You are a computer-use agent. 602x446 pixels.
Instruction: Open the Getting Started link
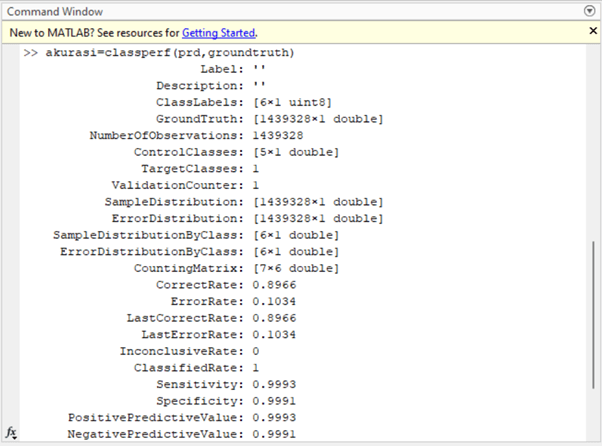[x=218, y=32]
